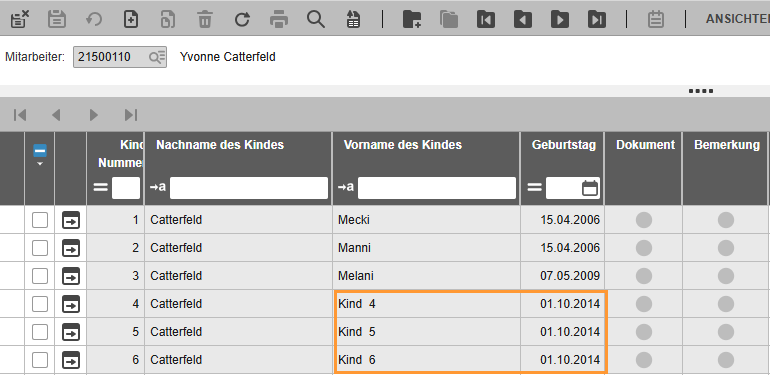
Task: Select the first name cell Kind 5
Action: coord(426,332)
